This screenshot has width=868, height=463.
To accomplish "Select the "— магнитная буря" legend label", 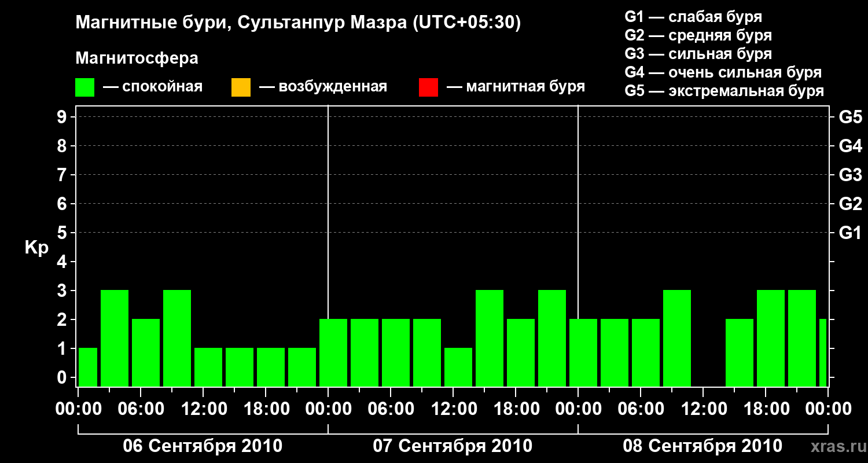I will pos(516,87).
